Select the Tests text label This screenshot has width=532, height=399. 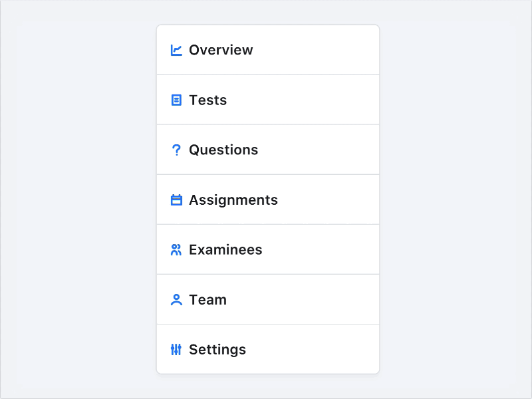pyautogui.click(x=207, y=100)
